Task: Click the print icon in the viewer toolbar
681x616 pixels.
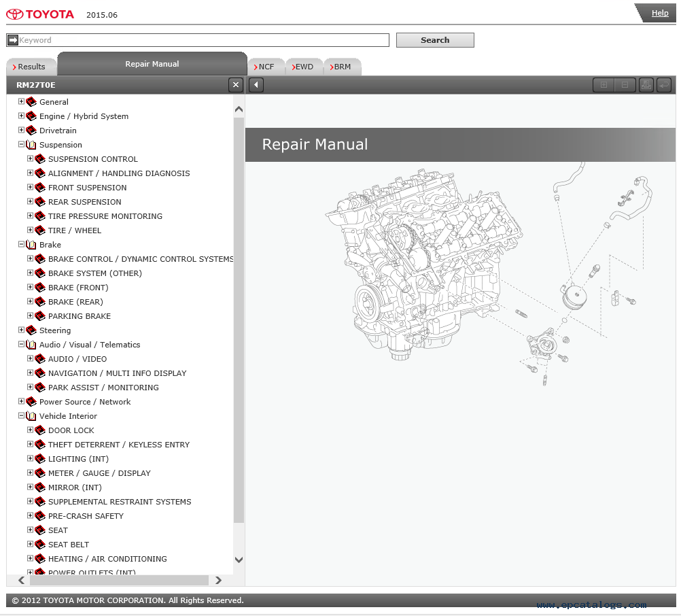Action: [646, 85]
